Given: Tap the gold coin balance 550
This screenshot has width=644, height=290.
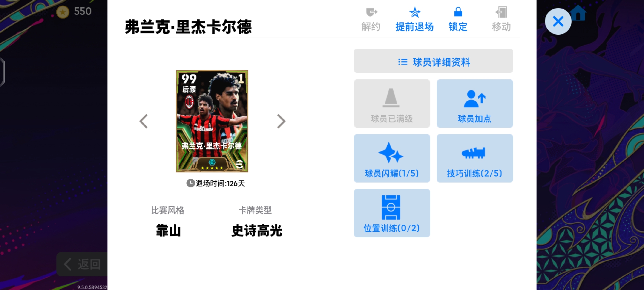Looking at the screenshot, I should click(74, 12).
